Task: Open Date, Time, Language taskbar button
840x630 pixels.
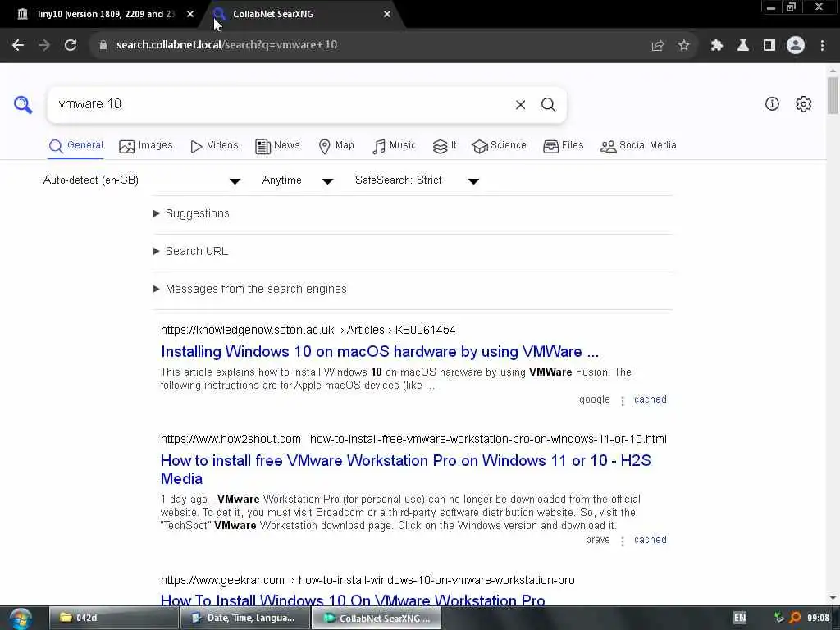Action: tap(245, 618)
